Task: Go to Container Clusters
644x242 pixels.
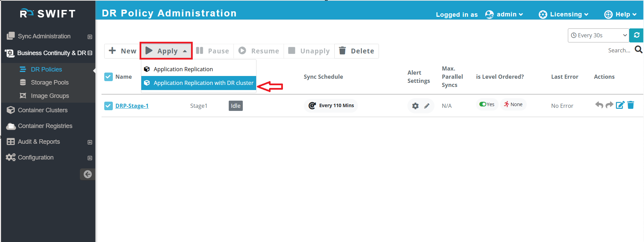Action: [43, 110]
